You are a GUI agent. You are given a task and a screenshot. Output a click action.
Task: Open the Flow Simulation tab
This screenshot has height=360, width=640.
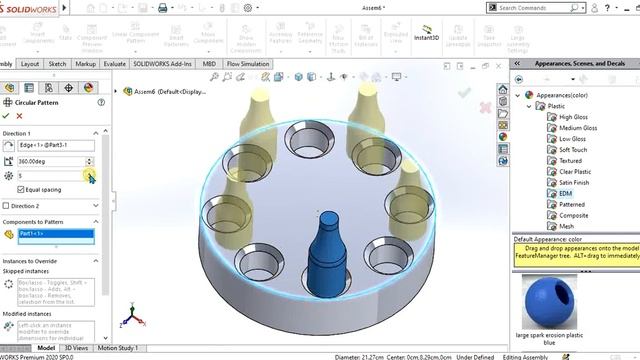[248, 64]
